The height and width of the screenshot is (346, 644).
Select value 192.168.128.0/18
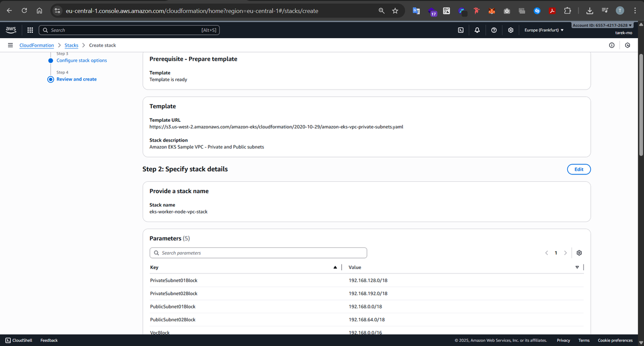coord(368,280)
